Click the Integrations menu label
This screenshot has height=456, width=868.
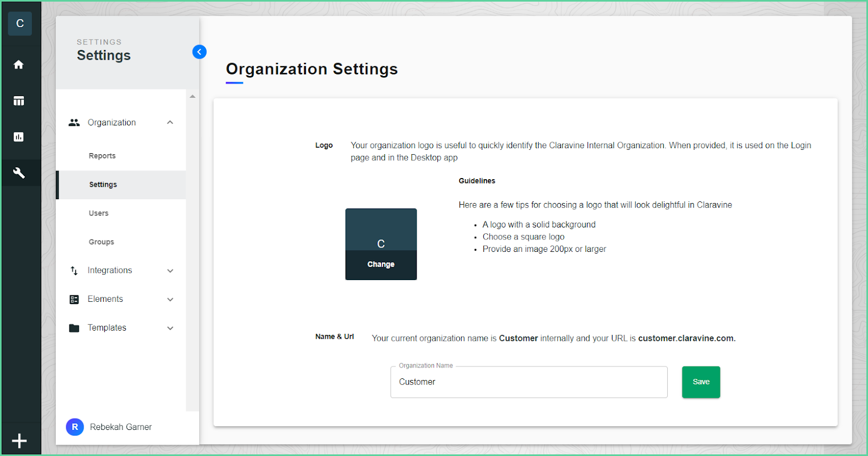(110, 270)
